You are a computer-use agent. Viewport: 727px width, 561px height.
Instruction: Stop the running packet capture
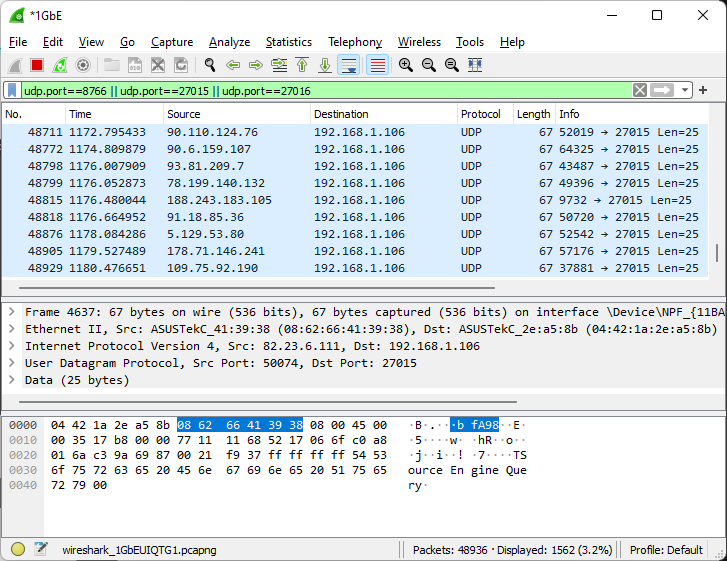[37, 65]
